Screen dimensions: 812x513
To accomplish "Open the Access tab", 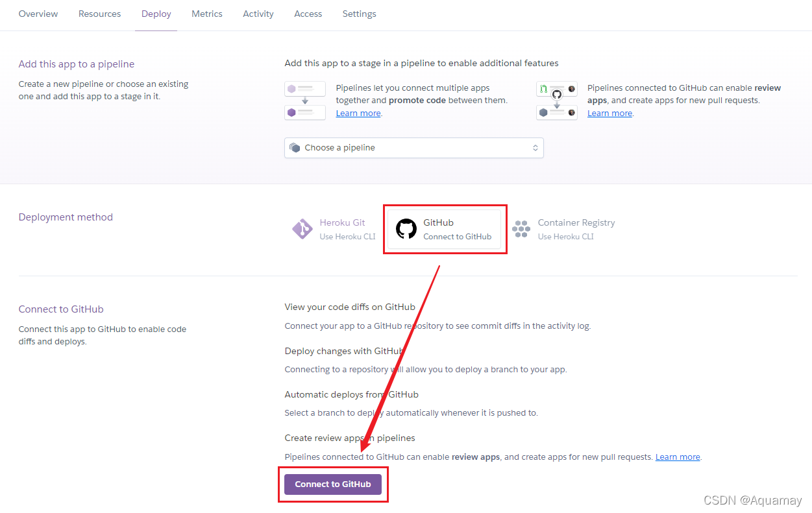I will pos(308,14).
